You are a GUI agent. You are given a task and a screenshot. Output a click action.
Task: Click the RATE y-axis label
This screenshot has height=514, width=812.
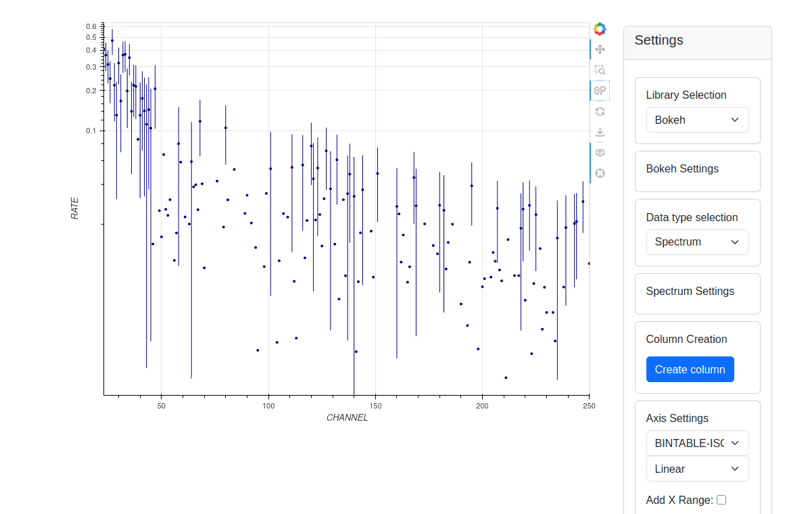point(75,208)
